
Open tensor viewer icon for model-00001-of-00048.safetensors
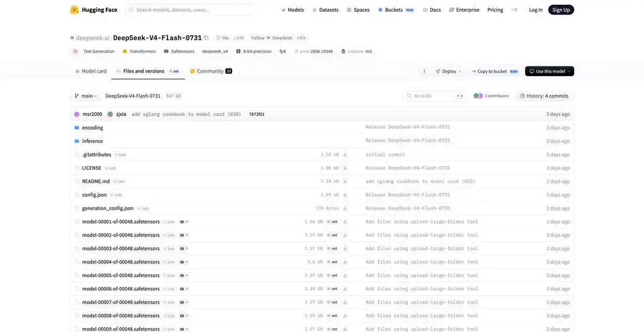pyautogui.click(x=184, y=222)
